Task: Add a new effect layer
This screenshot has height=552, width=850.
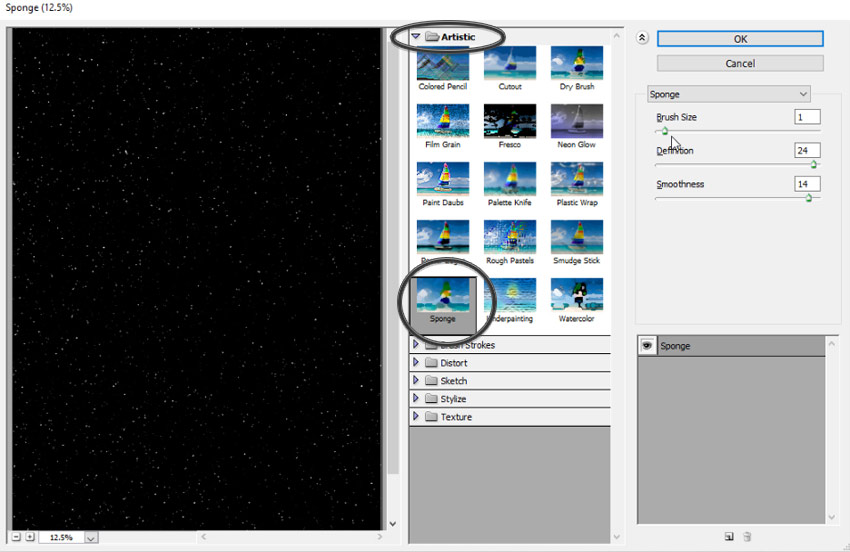Action: (x=729, y=537)
